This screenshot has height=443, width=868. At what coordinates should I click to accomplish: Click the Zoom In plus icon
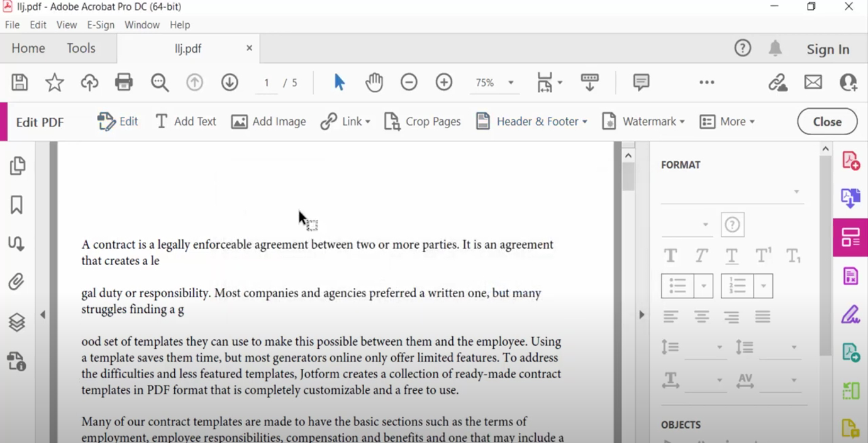[444, 82]
